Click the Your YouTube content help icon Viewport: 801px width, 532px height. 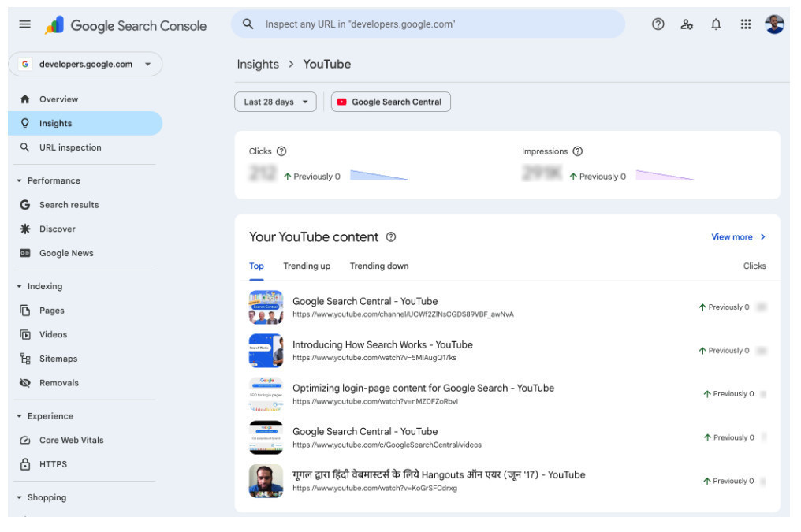point(391,237)
